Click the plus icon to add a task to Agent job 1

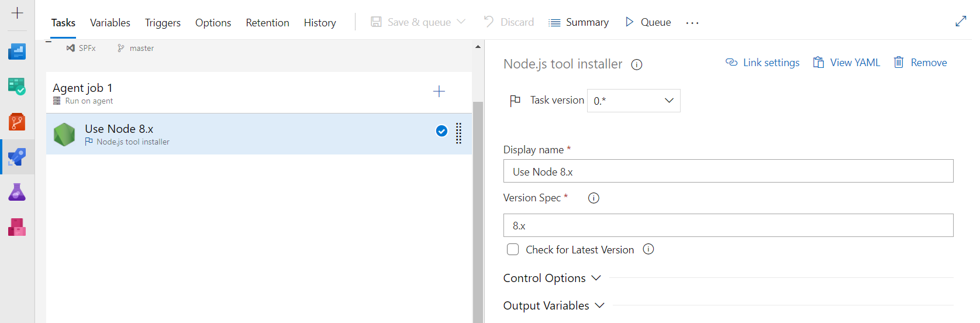click(x=439, y=91)
